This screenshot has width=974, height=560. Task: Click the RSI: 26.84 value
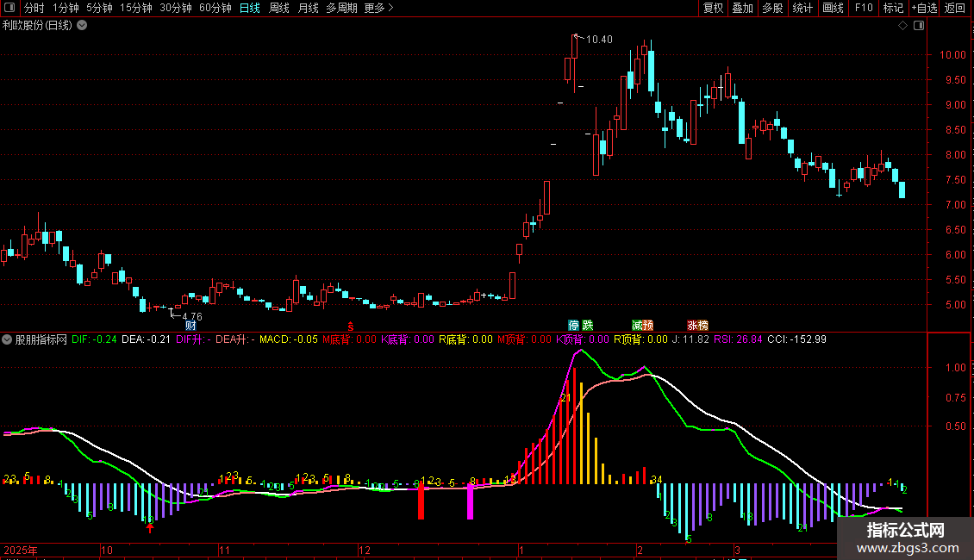click(x=738, y=339)
